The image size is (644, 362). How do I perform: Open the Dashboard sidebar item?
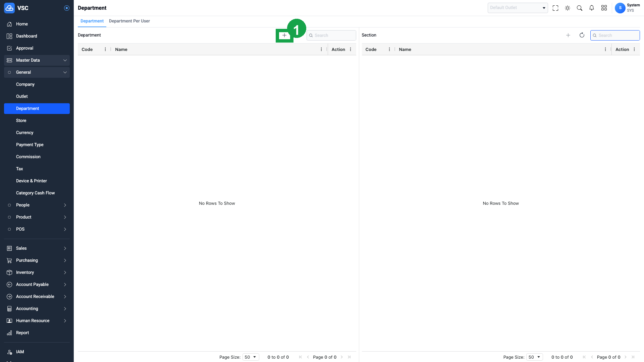[x=37, y=36]
